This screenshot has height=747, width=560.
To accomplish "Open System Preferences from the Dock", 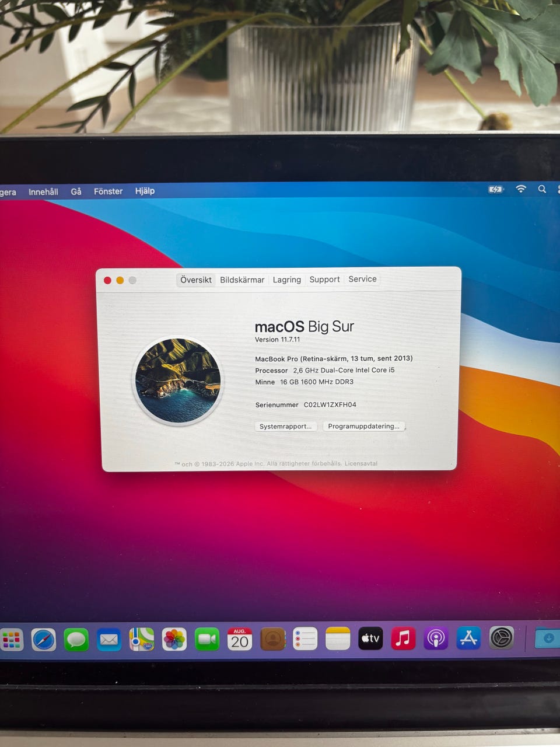I will [x=501, y=638].
